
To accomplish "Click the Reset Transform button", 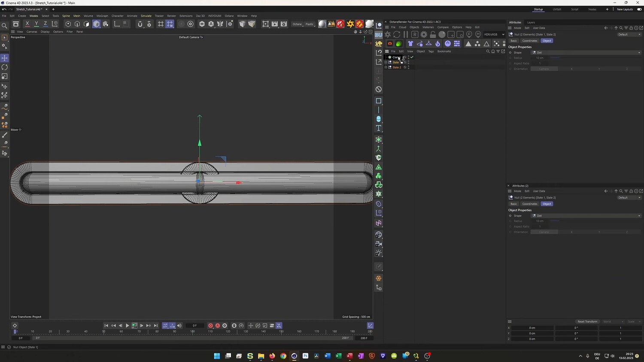I will point(587,322).
